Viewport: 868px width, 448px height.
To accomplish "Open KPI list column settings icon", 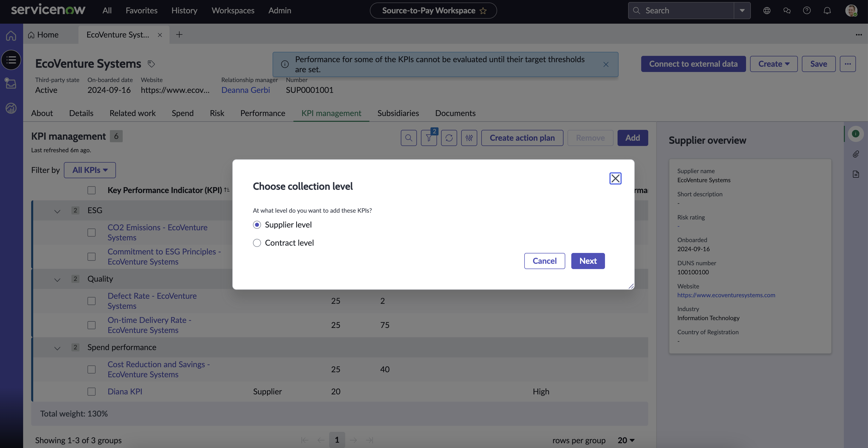I will (469, 138).
